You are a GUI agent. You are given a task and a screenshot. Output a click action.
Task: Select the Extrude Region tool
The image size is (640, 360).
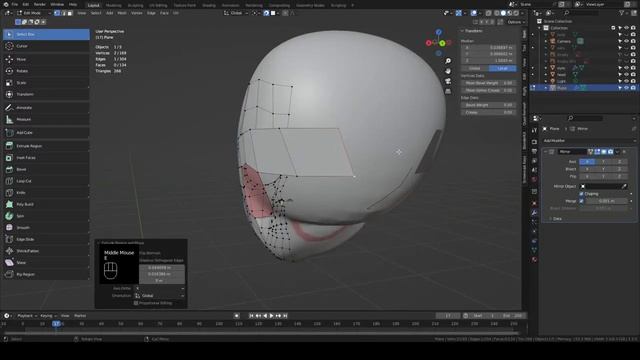[x=46, y=146]
